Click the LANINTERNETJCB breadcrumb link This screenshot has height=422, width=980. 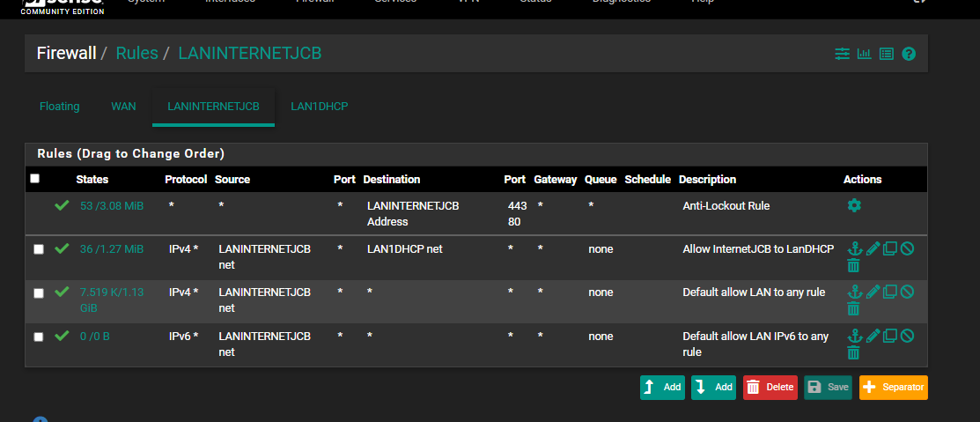[250, 53]
